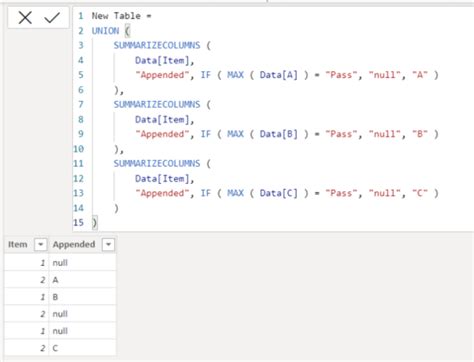Click SUMMARIZECOLUMNS on line 7
The height and width of the screenshot is (362, 474).
(157, 104)
